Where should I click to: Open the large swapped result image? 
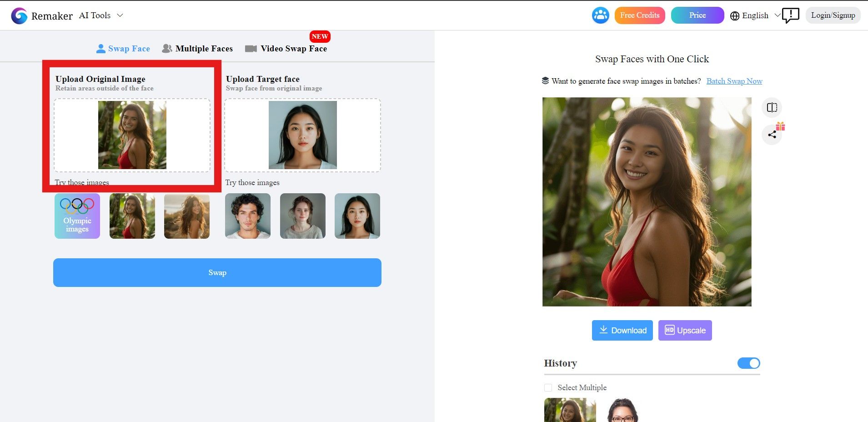tap(647, 202)
